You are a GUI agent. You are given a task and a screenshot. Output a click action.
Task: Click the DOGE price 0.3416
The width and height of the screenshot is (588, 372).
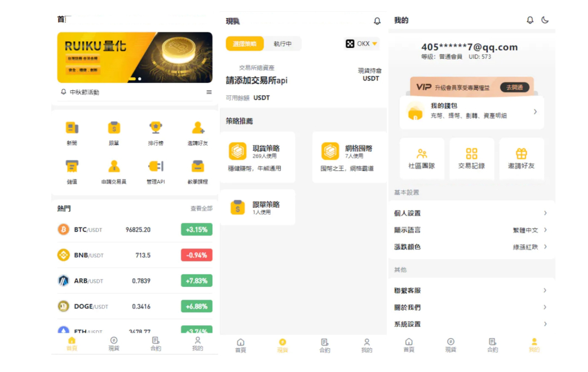(x=141, y=307)
